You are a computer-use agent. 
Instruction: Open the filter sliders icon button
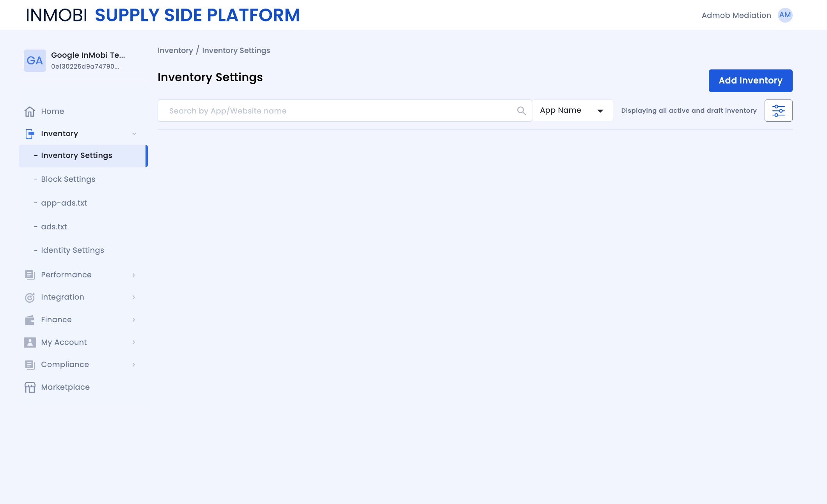778,111
